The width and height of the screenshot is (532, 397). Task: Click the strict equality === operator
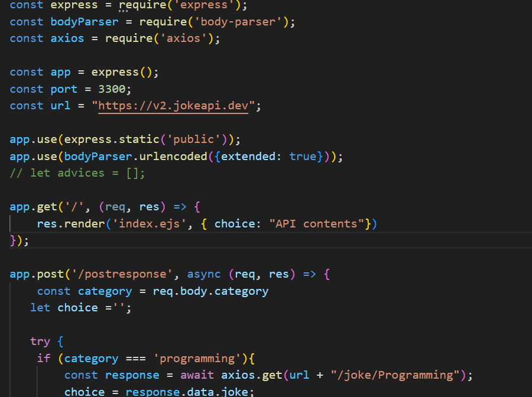(x=136, y=359)
